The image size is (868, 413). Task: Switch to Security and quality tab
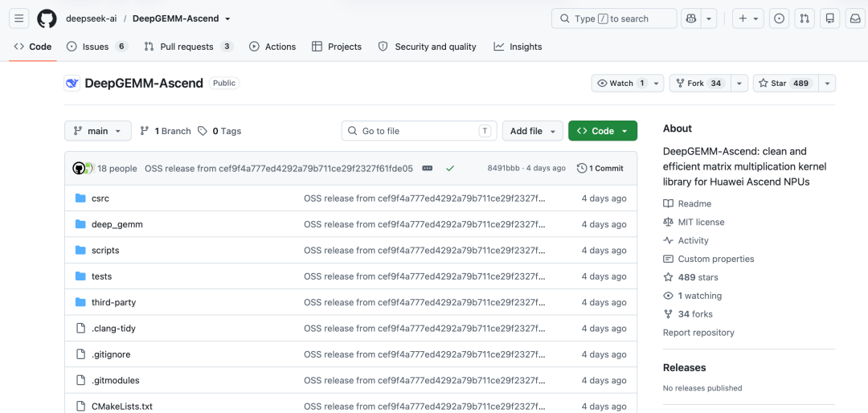pos(427,47)
